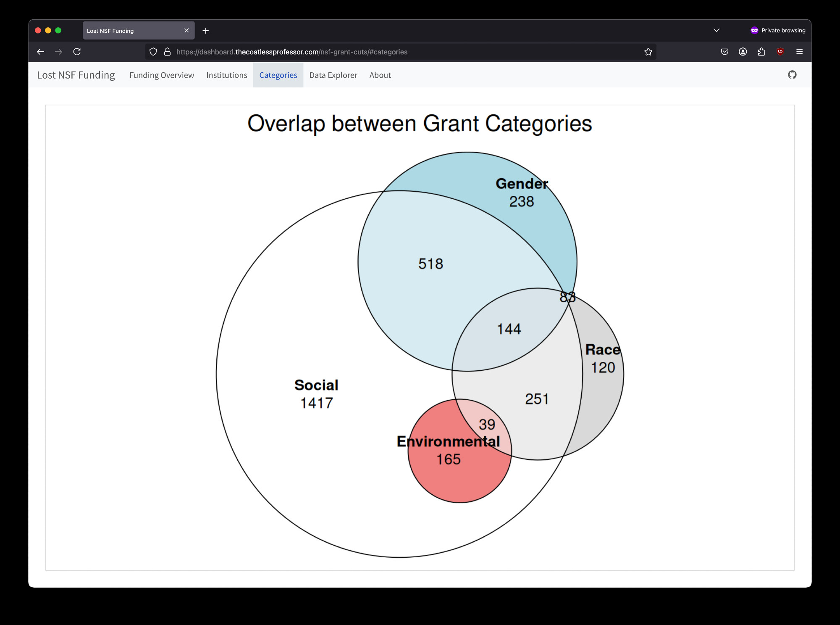
Task: Open the About page
Action: click(380, 75)
